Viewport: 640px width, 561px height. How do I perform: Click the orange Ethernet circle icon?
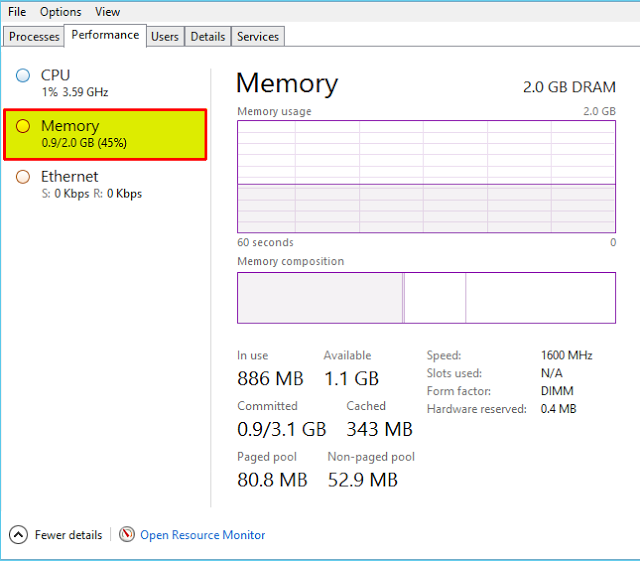point(23,177)
